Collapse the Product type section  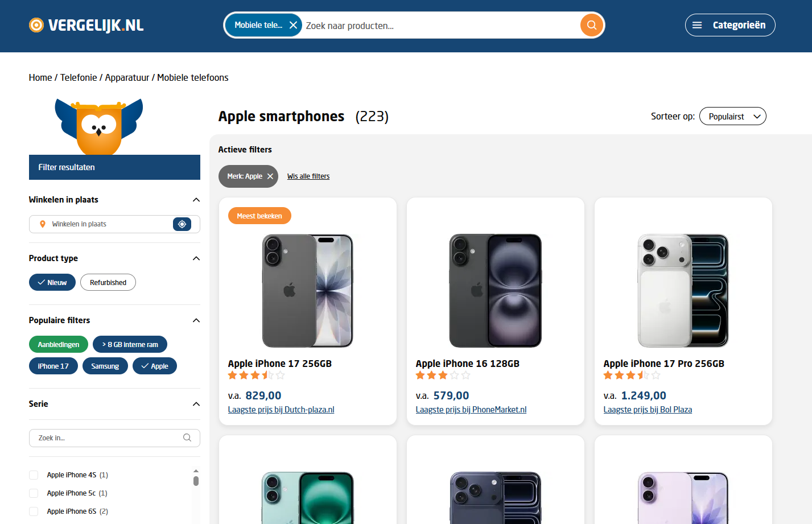(x=196, y=258)
